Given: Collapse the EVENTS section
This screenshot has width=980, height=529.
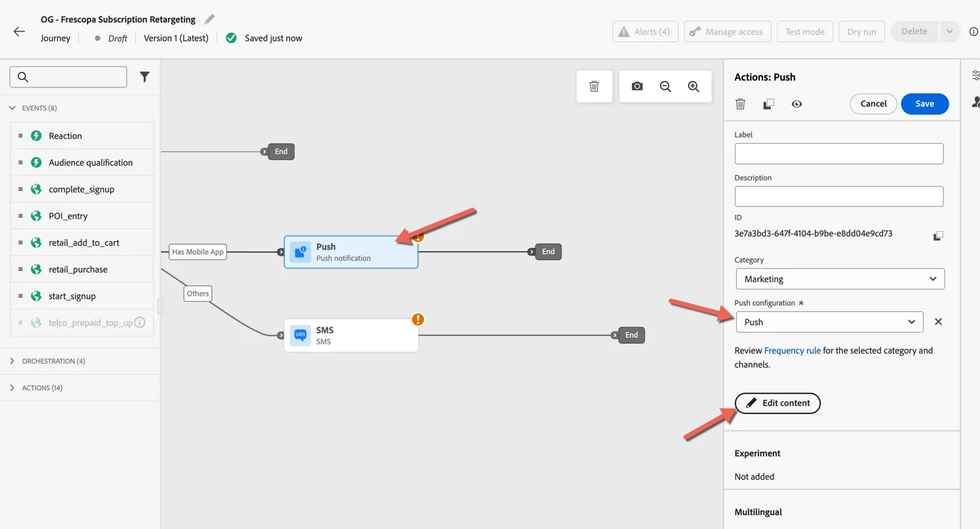Looking at the screenshot, I should tap(12, 108).
